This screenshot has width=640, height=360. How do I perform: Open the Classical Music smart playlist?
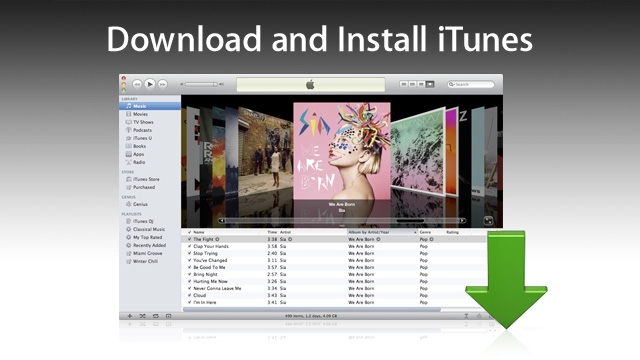pyautogui.click(x=149, y=229)
